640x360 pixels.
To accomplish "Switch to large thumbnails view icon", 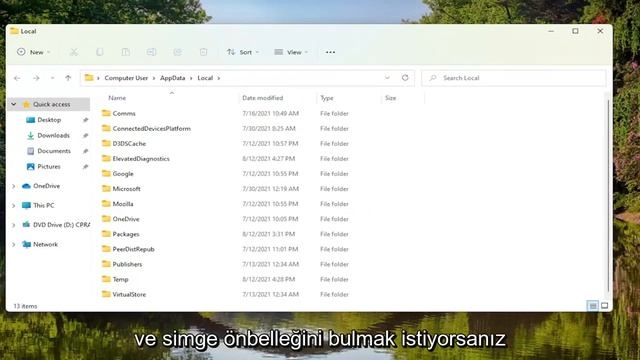I will (x=604, y=306).
